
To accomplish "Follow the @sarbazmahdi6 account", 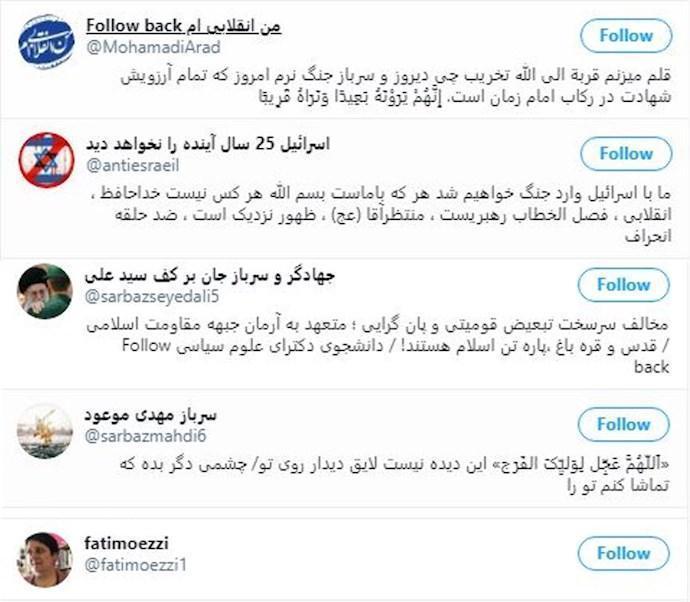I will click(624, 424).
